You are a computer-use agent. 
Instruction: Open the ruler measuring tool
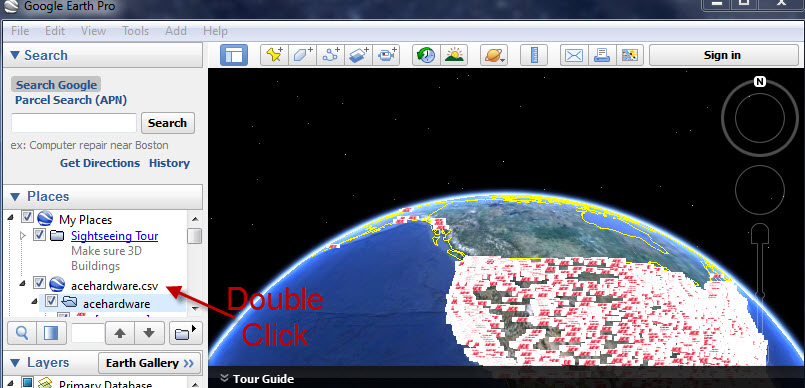point(534,55)
